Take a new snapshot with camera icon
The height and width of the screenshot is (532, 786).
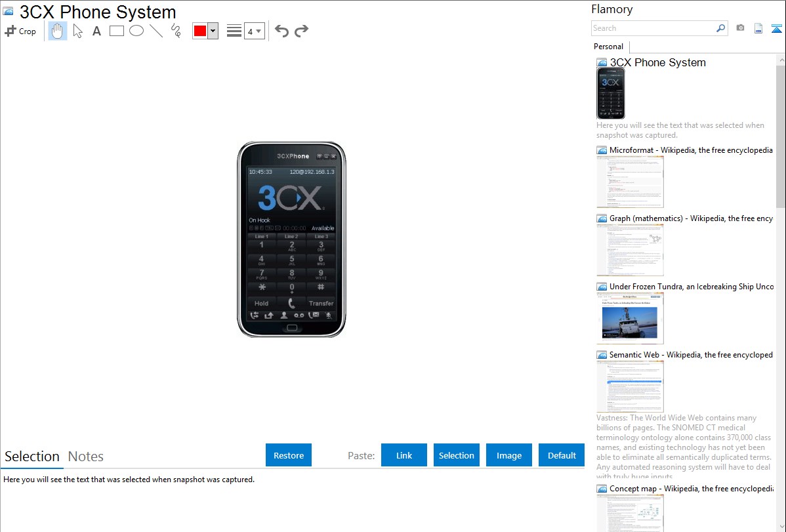[x=740, y=28]
